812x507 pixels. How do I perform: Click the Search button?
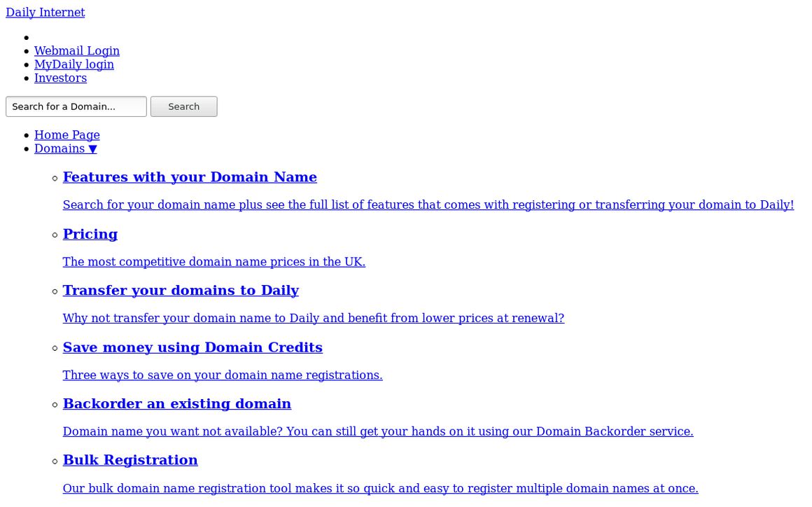184,106
